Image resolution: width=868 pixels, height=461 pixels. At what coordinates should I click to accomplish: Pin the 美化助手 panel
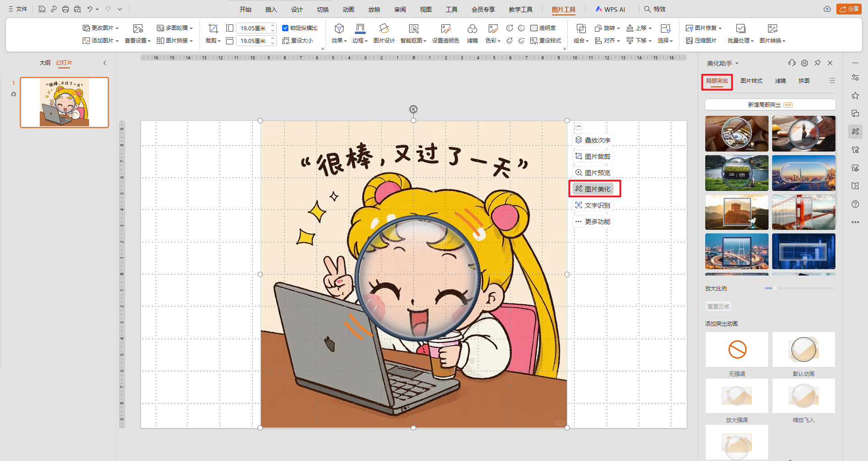[x=817, y=63]
